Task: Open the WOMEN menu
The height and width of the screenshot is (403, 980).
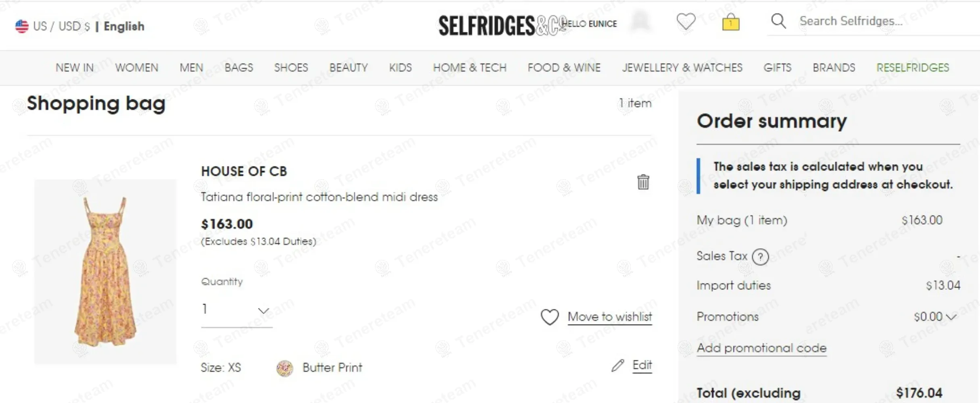Action: click(x=137, y=68)
